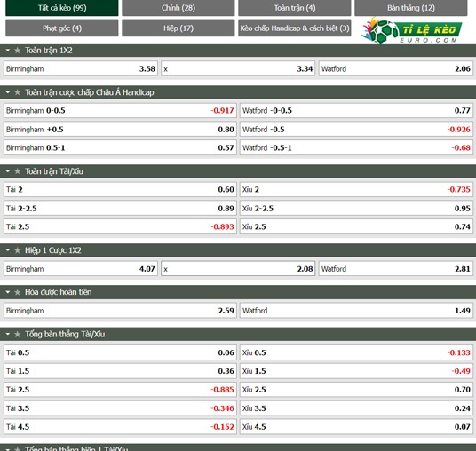The width and height of the screenshot is (476, 451).
Task: Choose Tài 4.5 at -0.152
Action: pyautogui.click(x=120, y=427)
